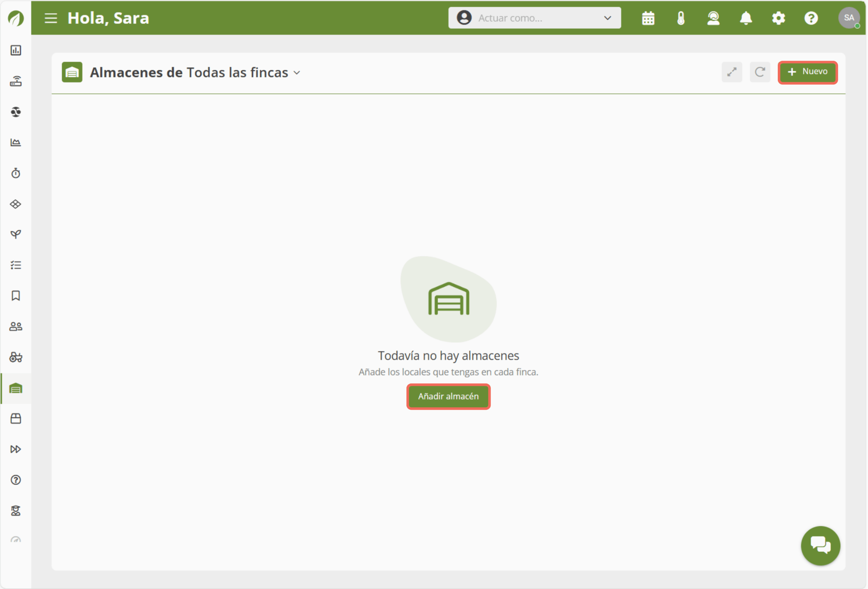This screenshot has height=589, width=868.
Task: Open the live chat bubble
Action: point(820,545)
